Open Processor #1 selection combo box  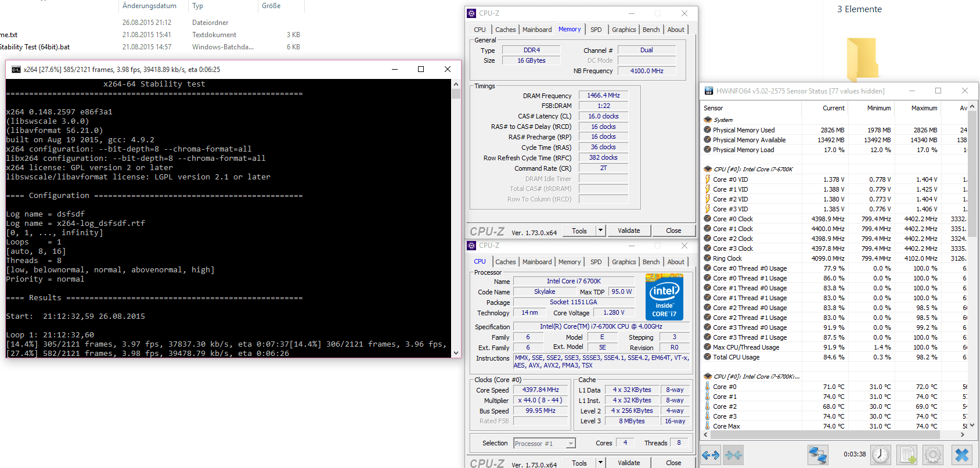(x=545, y=444)
